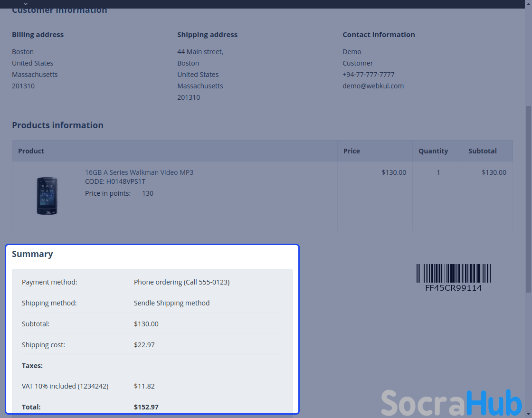
Task: Click the total amount $152.97
Action: coord(146,407)
